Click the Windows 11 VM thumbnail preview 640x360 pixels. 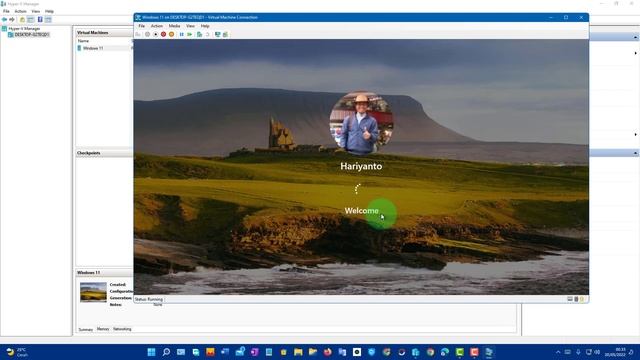[x=93, y=292]
